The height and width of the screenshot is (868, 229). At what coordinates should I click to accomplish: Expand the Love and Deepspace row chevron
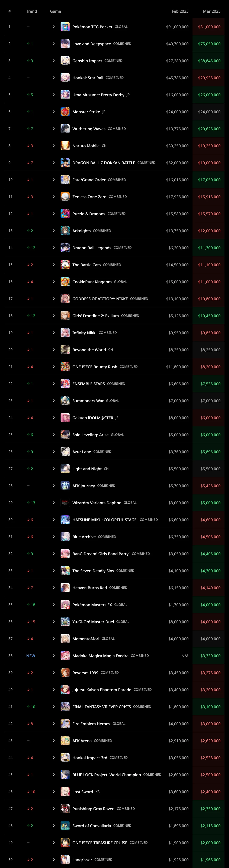(54, 44)
